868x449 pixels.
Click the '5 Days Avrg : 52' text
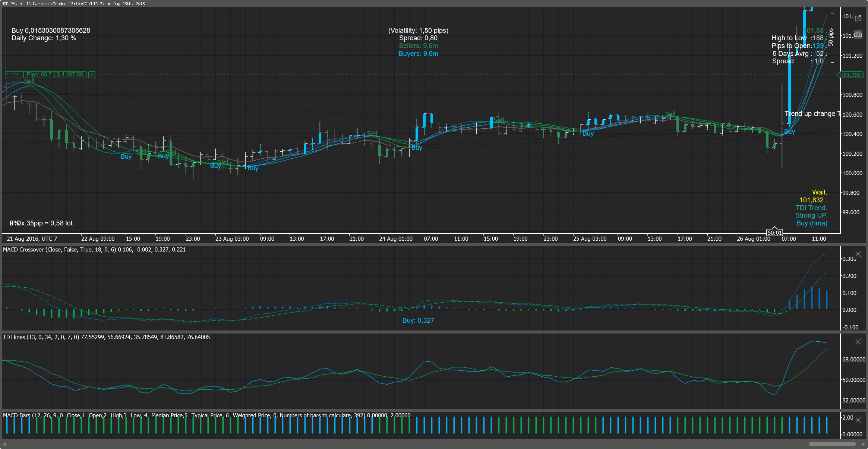point(798,54)
